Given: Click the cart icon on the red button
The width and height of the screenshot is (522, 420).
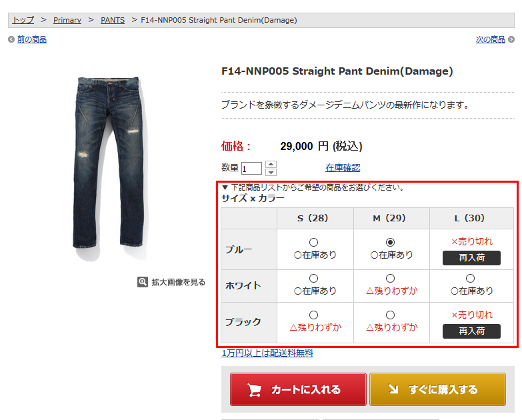Looking at the screenshot, I should [255, 390].
